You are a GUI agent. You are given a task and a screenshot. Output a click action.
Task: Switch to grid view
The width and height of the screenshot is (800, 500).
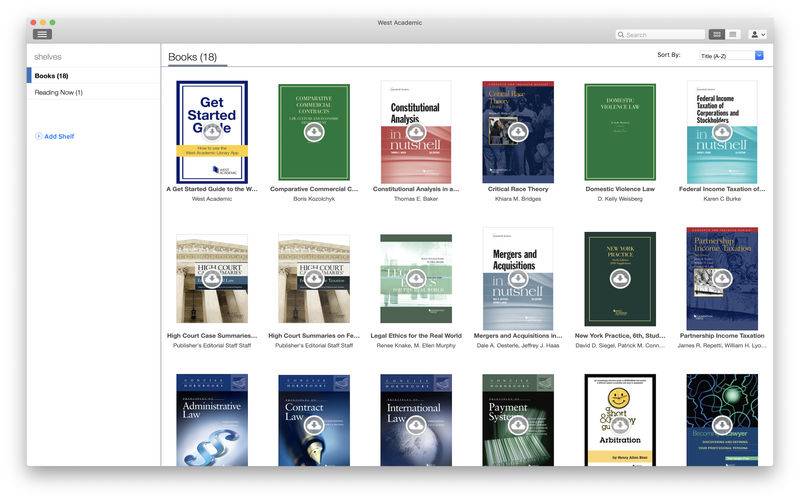(716, 34)
